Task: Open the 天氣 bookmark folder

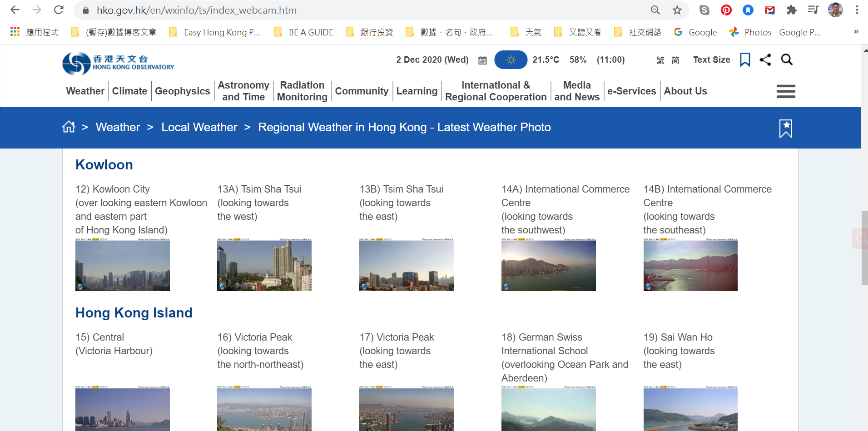Action: click(526, 32)
